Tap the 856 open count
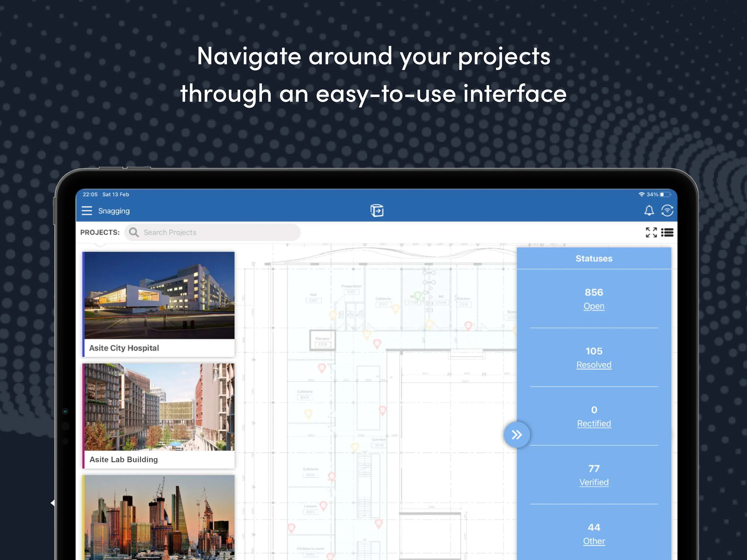Image resolution: width=747 pixels, height=560 pixels. click(594, 292)
